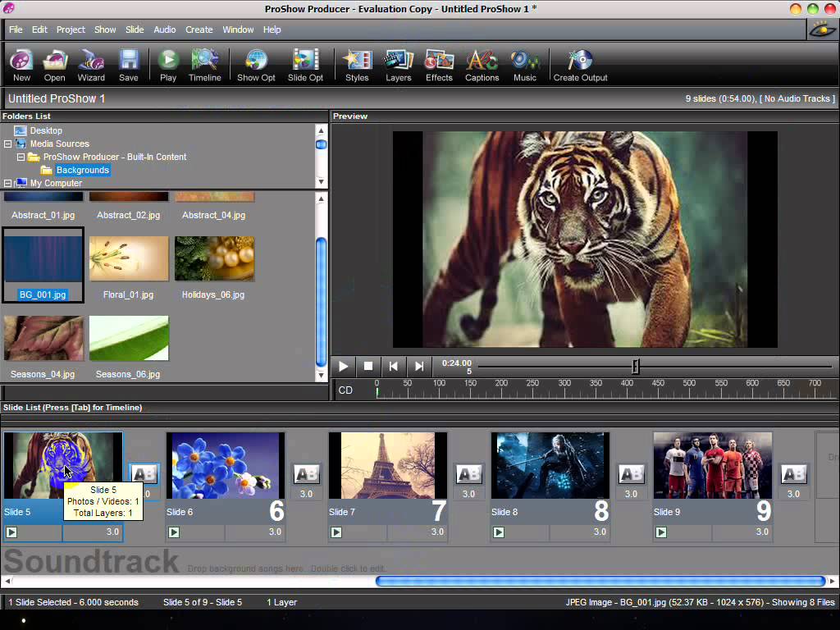This screenshot has height=630, width=840.
Task: Click the eye icon at menu bar right
Action: click(x=822, y=30)
